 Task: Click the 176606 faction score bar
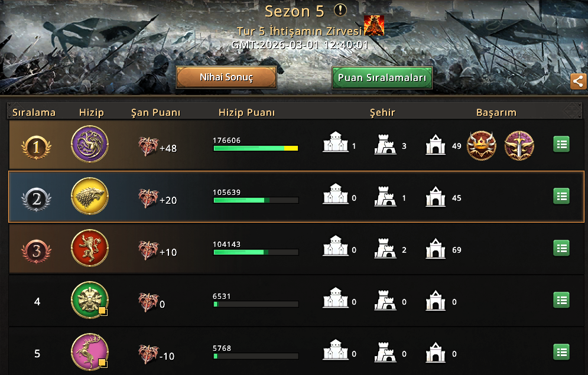click(x=256, y=148)
